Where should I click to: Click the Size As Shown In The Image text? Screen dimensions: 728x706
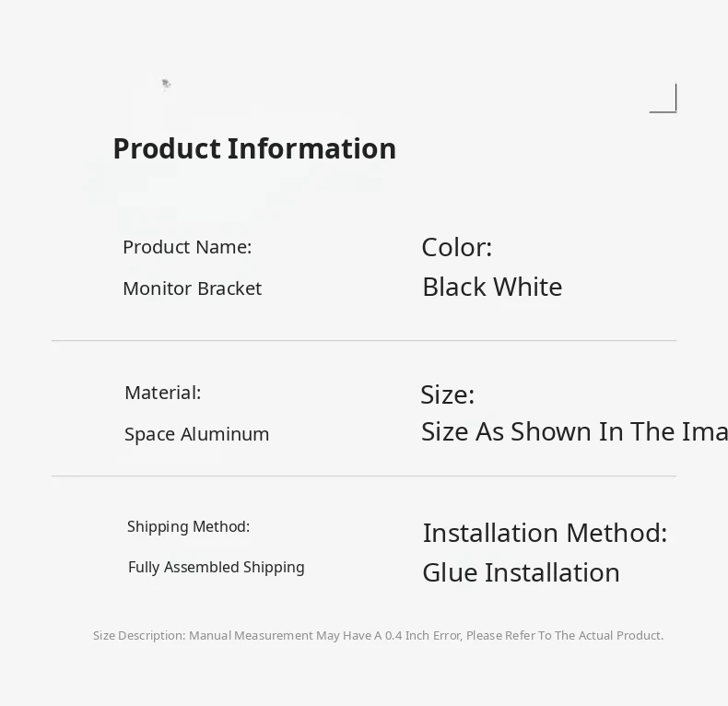tap(573, 431)
